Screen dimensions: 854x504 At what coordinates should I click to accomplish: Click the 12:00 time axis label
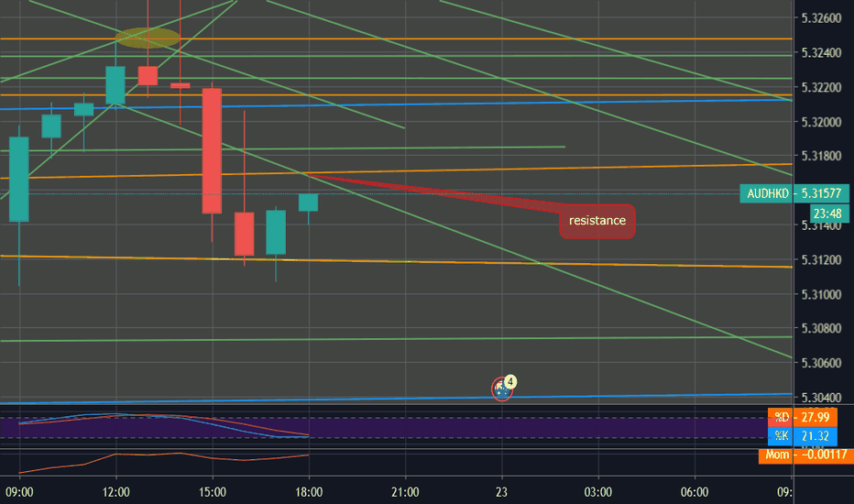(116, 493)
